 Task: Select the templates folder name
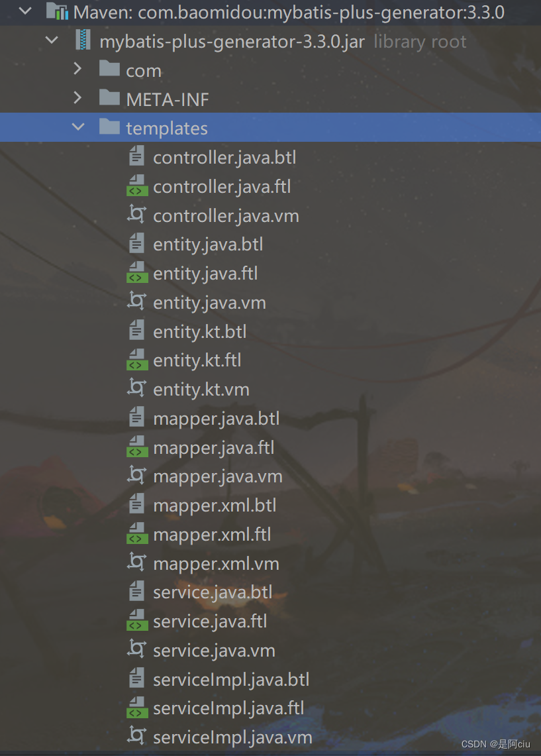tap(167, 129)
